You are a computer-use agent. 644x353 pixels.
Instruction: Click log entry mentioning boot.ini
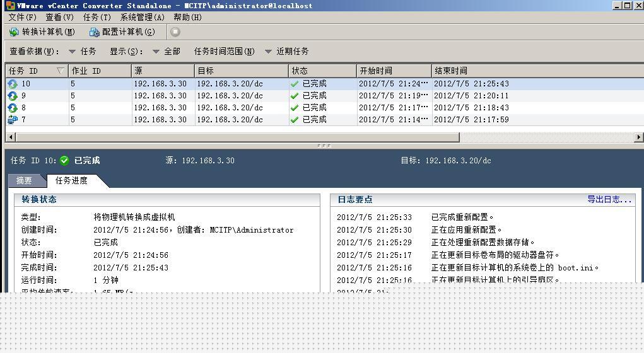(515, 268)
